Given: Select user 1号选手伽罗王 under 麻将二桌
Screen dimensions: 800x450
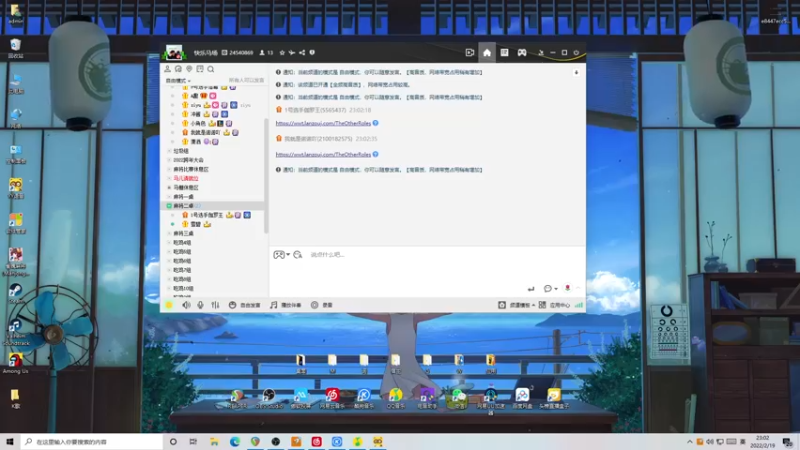Looking at the screenshot, I should pos(207,215).
